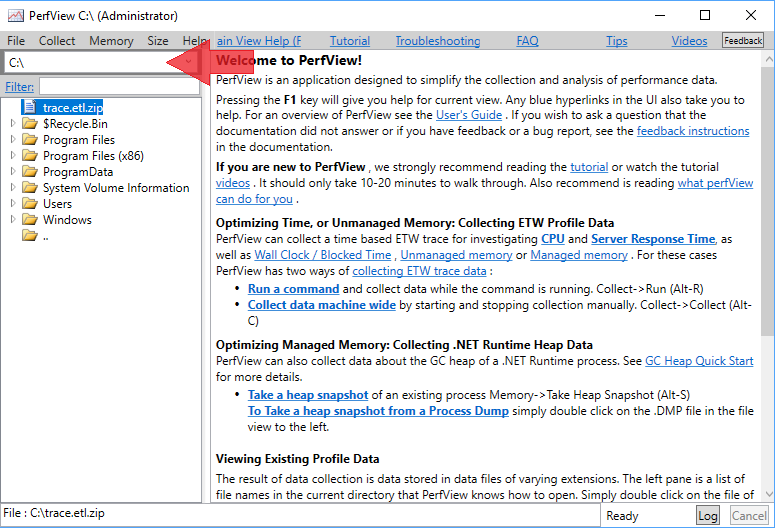775x528 pixels.
Task: Open the FAQ link
Action: (x=527, y=41)
